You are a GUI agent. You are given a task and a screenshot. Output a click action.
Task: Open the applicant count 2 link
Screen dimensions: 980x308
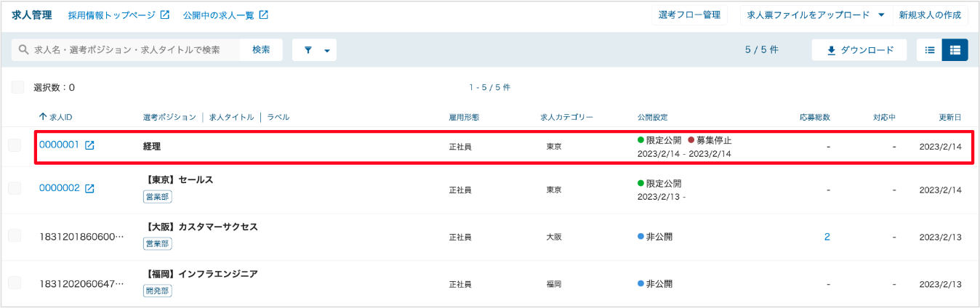[827, 237]
